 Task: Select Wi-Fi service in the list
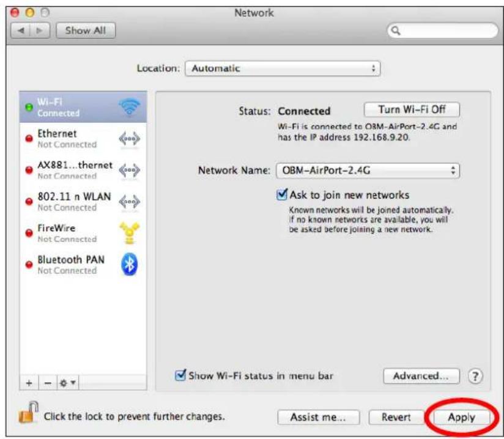tap(83, 107)
